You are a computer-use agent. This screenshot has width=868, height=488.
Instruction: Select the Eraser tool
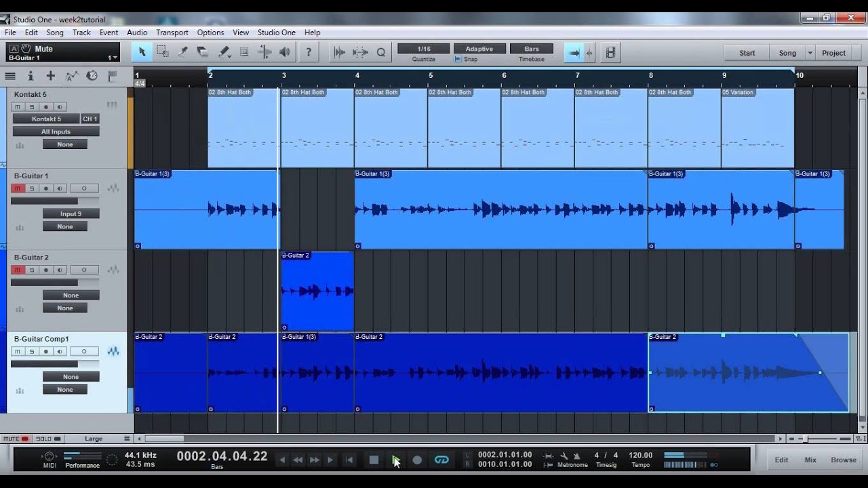(203, 52)
